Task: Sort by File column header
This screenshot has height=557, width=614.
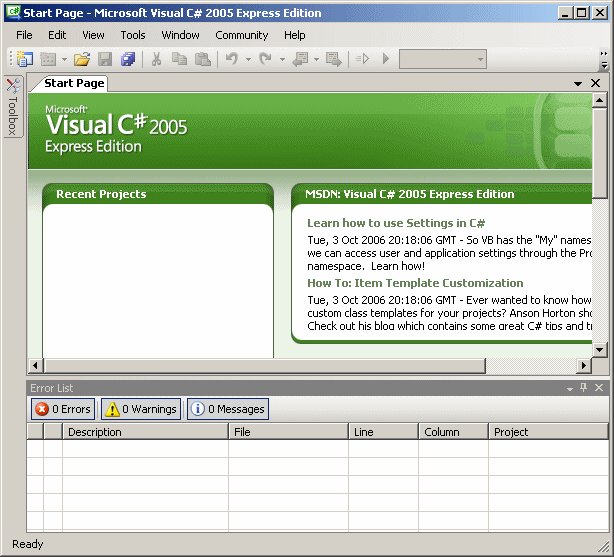Action: 289,432
